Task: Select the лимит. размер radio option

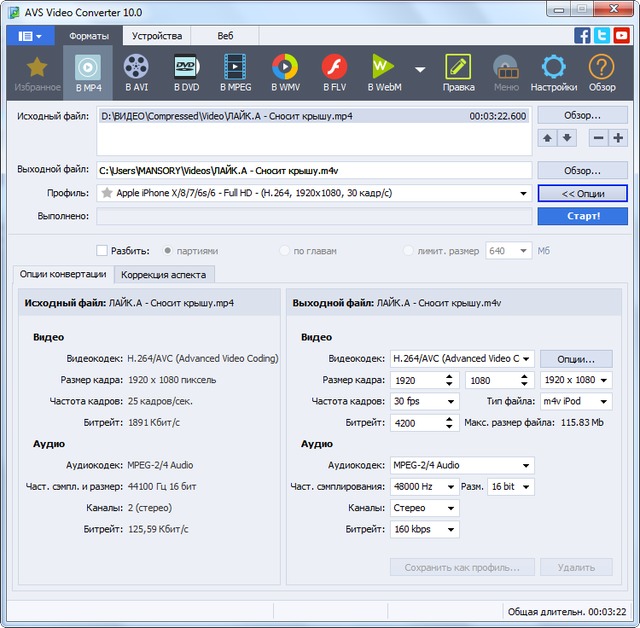Action: point(408,251)
